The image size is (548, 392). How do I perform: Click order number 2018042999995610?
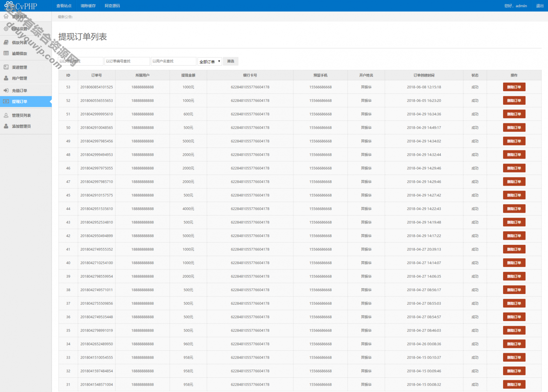[97, 114]
